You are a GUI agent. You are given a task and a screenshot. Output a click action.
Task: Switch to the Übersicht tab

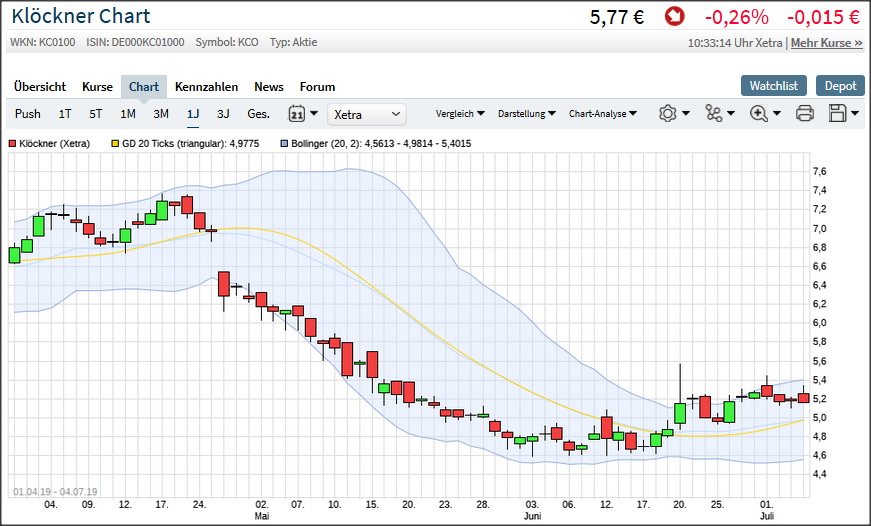click(40, 87)
